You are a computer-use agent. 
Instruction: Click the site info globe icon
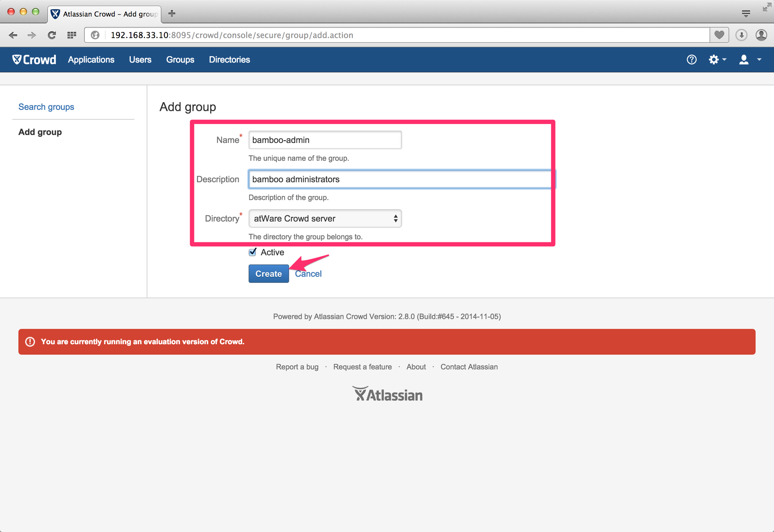[x=95, y=35]
